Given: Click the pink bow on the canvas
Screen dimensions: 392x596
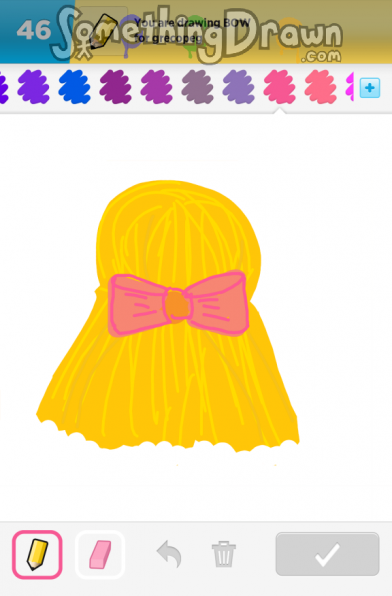Looking at the screenshot, I should pyautogui.click(x=178, y=304).
